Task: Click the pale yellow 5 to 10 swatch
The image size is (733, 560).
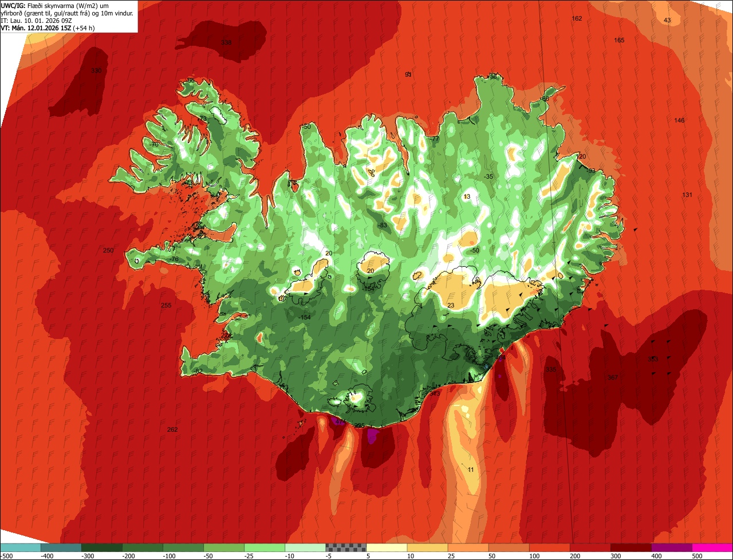Action: point(387,547)
